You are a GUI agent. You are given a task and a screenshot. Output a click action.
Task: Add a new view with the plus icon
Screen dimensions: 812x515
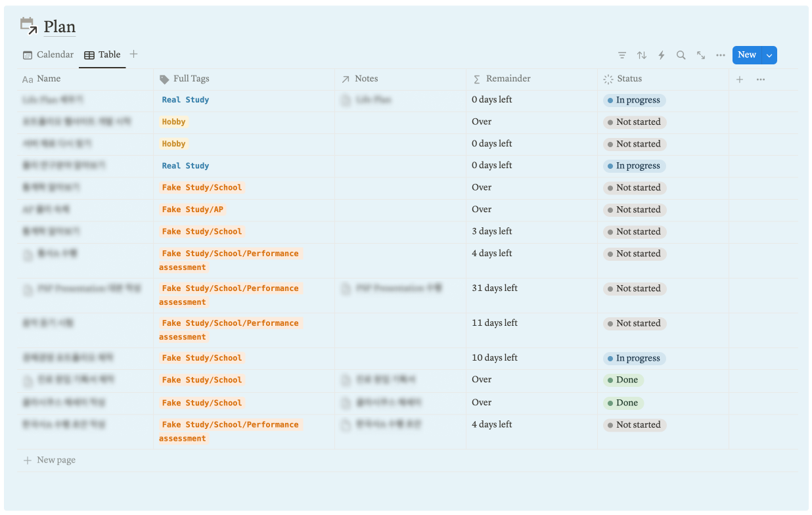click(133, 55)
